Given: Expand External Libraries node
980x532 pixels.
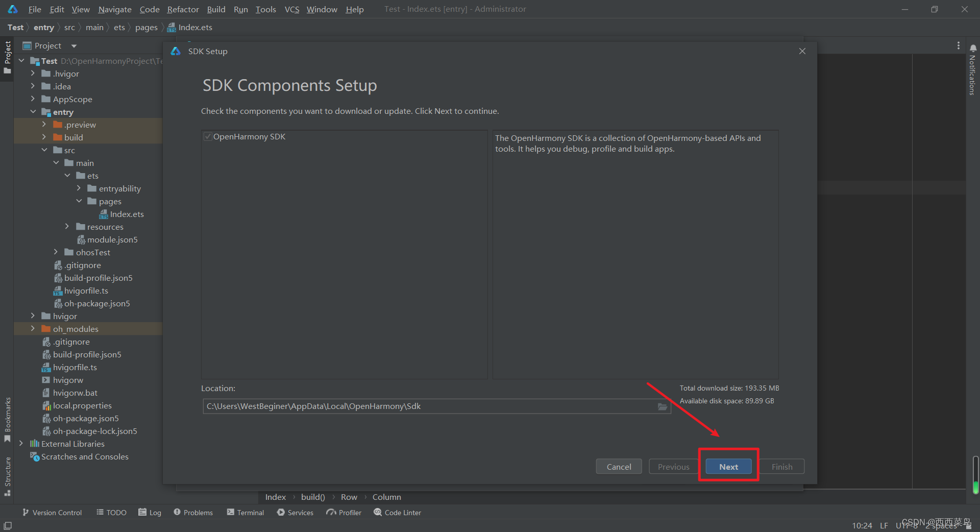Looking at the screenshot, I should coord(21,444).
